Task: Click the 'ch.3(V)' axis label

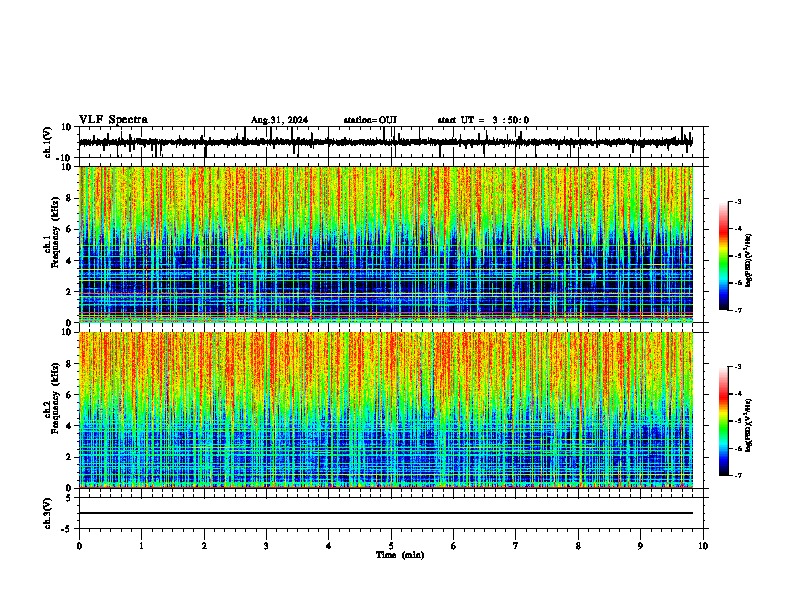Action: (48, 513)
